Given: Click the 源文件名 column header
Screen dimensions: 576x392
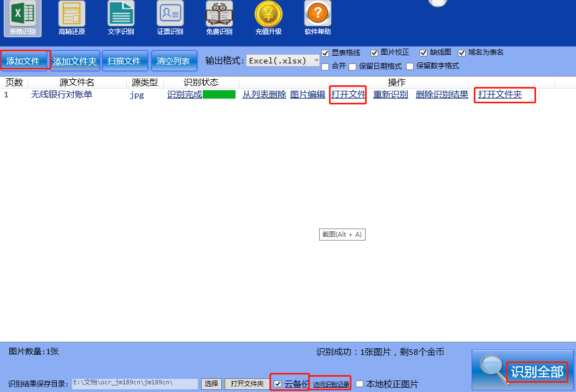Looking at the screenshot, I should pyautogui.click(x=77, y=83).
